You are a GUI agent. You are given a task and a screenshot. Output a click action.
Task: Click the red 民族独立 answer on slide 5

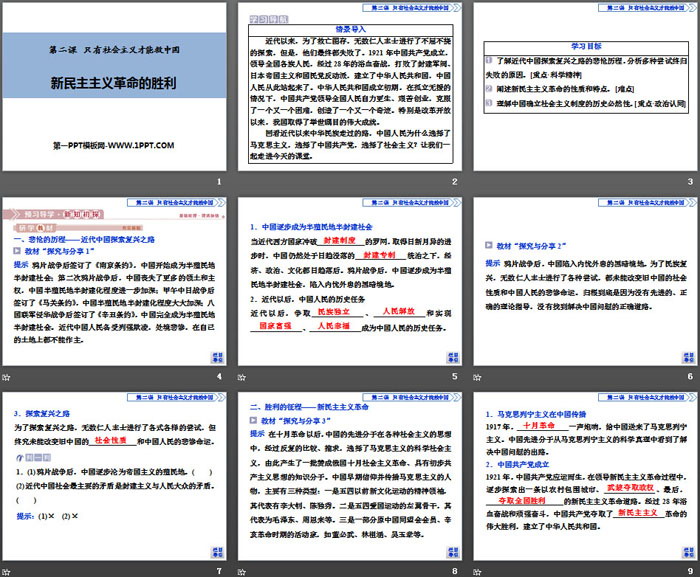coord(322,312)
